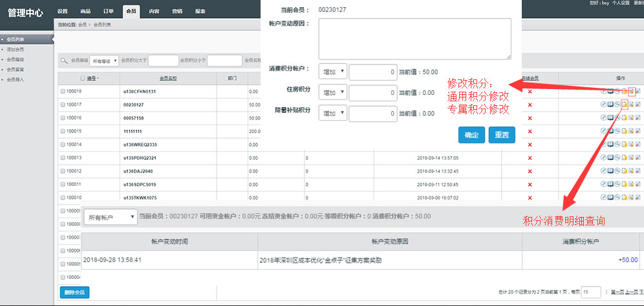Screen dimensions: 644x306
Task: Click the book icon in row 100018
Action: click(x=610, y=91)
